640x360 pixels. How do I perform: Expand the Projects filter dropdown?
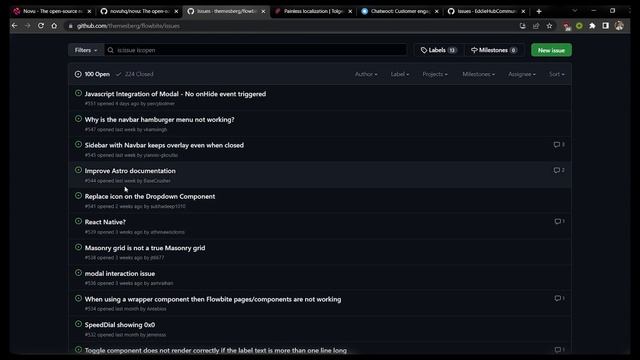click(435, 74)
